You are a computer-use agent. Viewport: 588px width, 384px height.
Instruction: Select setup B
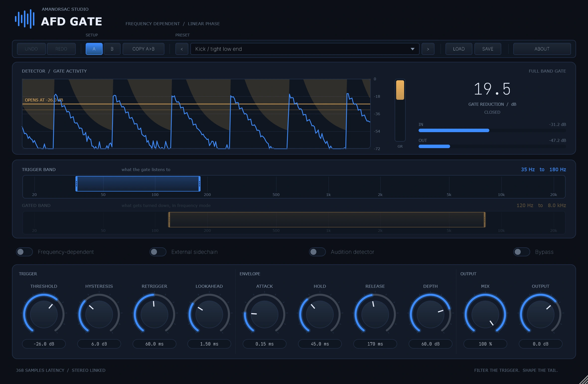tap(112, 49)
